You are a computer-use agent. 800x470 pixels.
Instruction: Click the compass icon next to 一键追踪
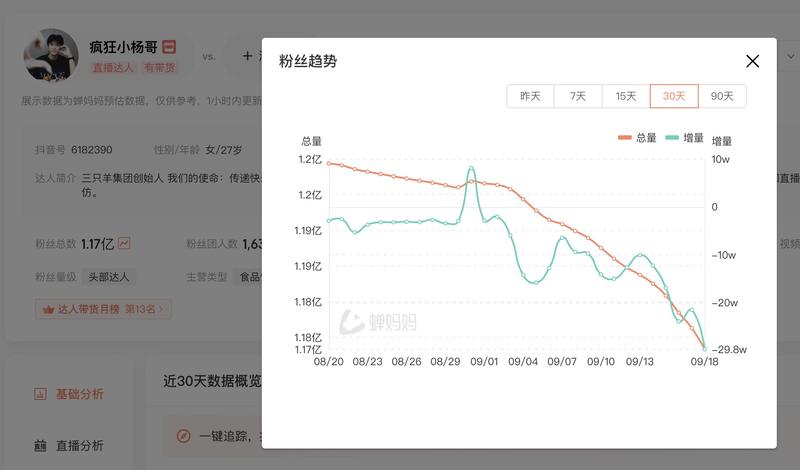point(183,436)
